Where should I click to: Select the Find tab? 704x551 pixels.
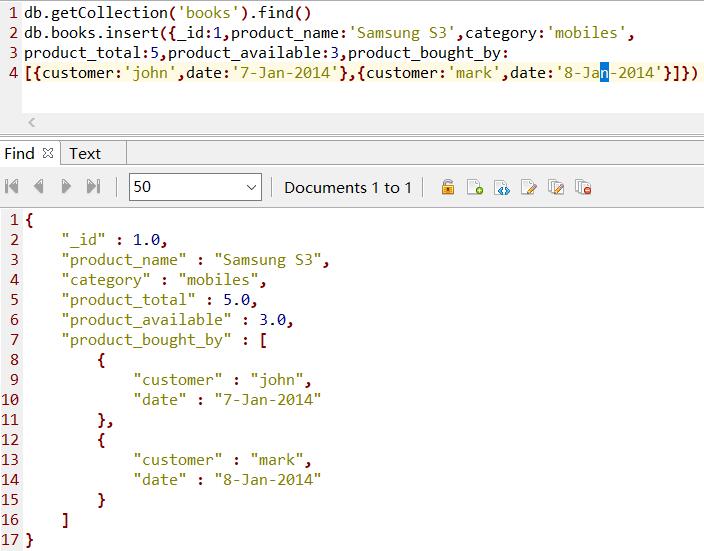pos(19,154)
